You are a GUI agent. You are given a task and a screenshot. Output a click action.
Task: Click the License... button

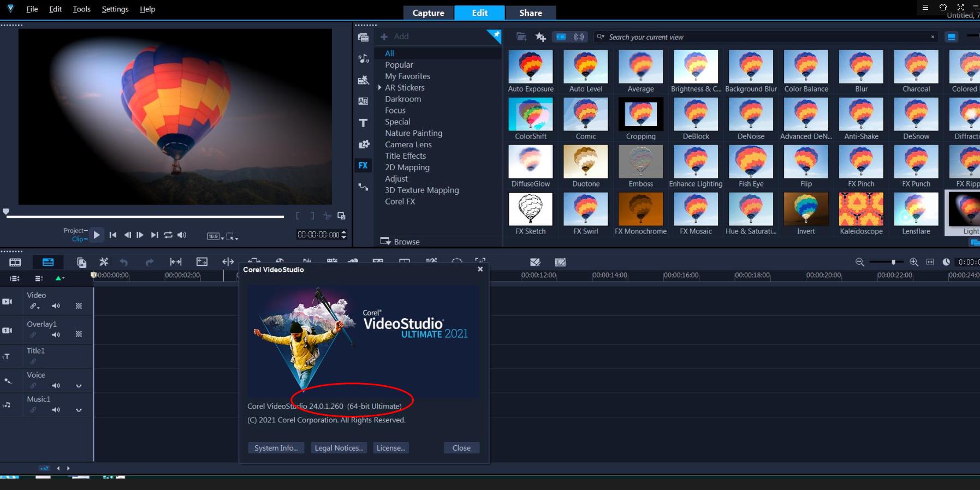[391, 448]
